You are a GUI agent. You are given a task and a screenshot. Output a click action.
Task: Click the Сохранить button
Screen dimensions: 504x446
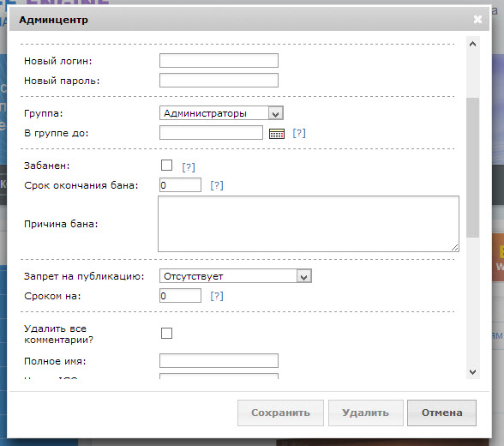[280, 413]
